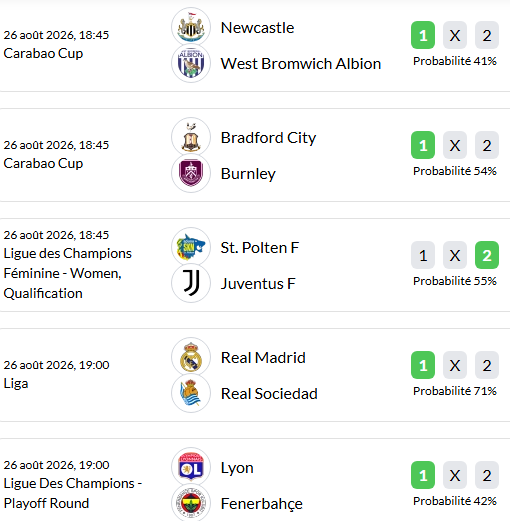510x521 pixels.
Task: Click the West Bromwich Albion crest
Action: [191, 63]
